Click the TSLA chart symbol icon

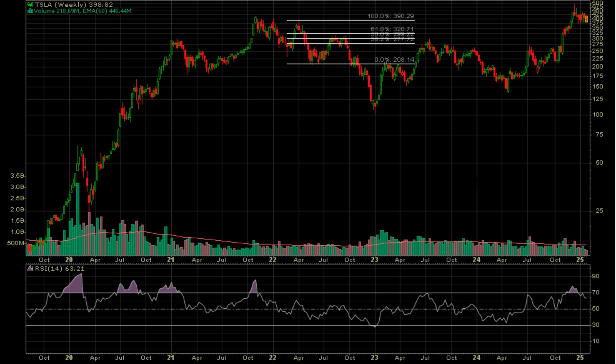(x=30, y=4)
